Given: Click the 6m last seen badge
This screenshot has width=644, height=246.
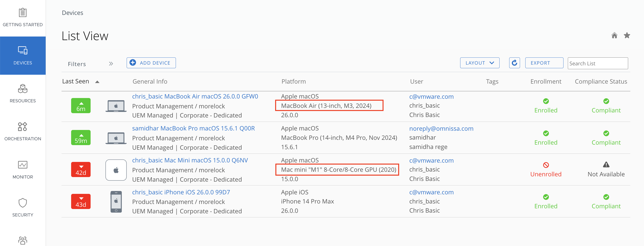Looking at the screenshot, I should (81, 106).
